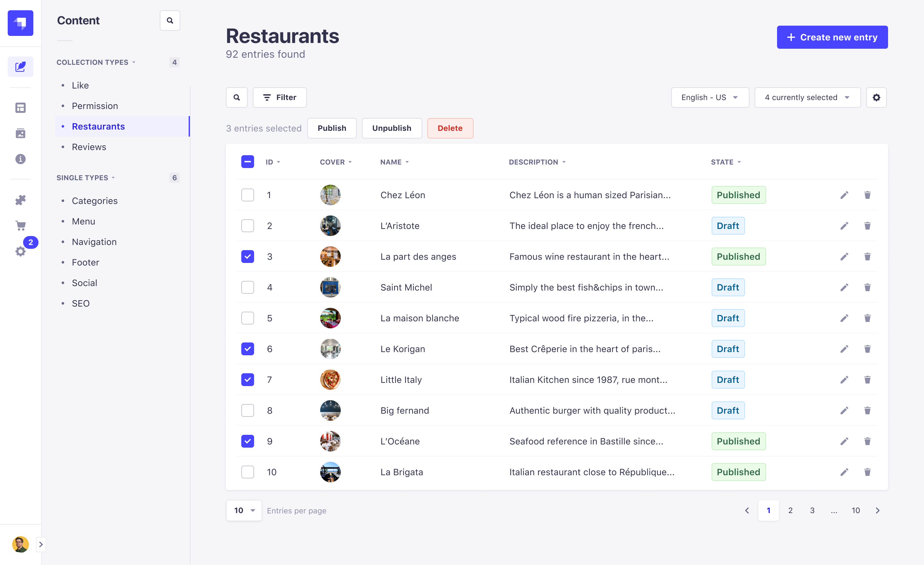This screenshot has height=565, width=924.
Task: Click the edit icon for Chez Léon
Action: [x=844, y=195]
